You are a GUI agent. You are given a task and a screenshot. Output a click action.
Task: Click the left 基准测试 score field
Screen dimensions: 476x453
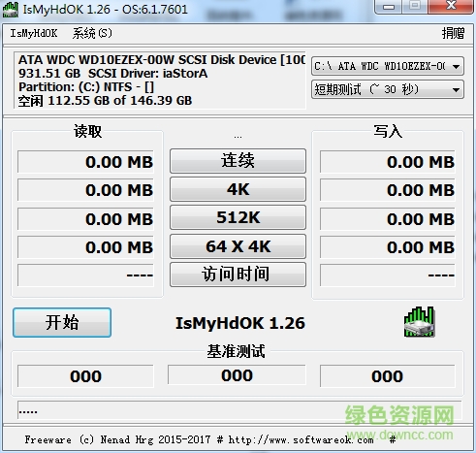[85, 376]
